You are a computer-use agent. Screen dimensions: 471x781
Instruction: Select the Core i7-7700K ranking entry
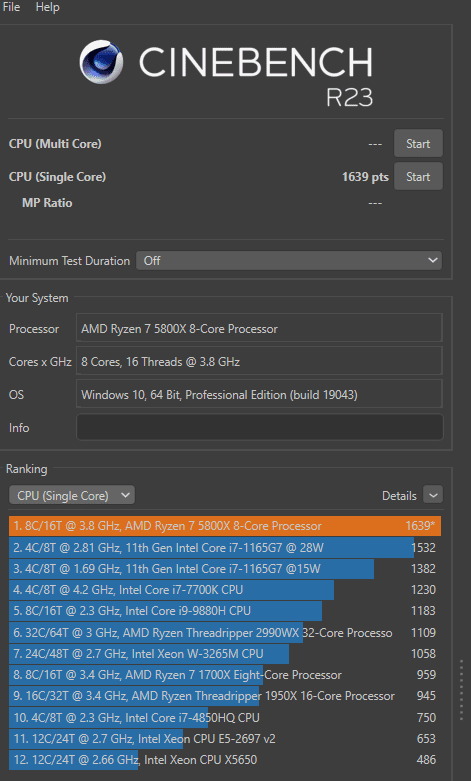coord(225,590)
